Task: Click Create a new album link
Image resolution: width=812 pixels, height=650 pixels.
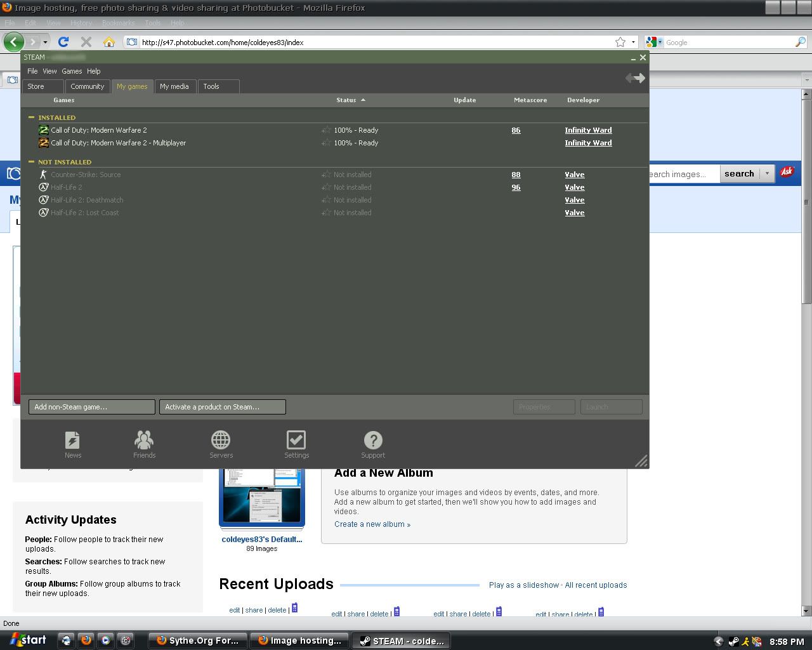Action: (372, 524)
